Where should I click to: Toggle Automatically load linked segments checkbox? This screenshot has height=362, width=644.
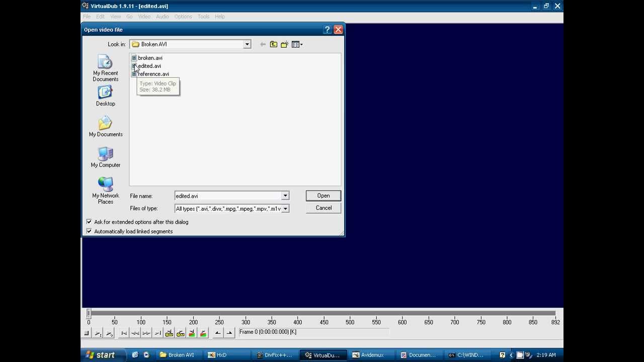[x=89, y=231]
